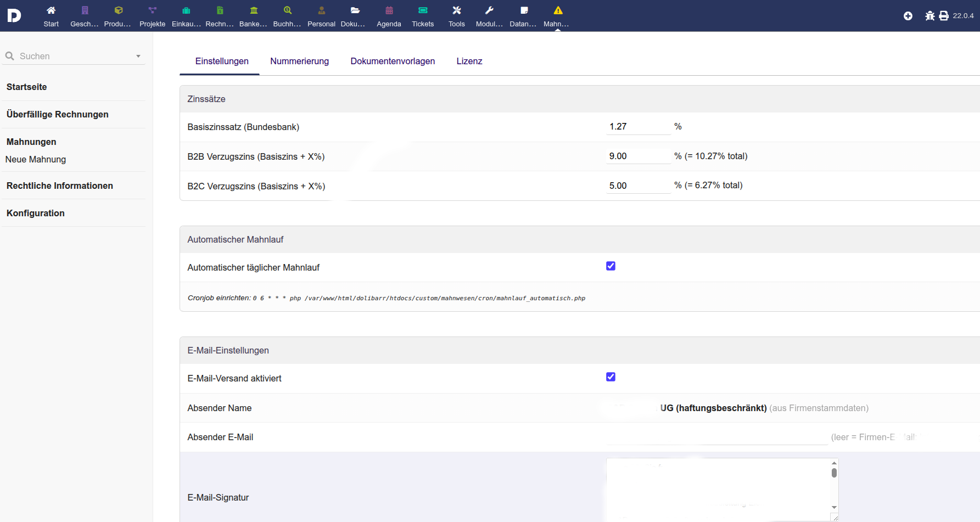Screen dimensions: 980x522
Task: Switch to the Dokumentenvorlagen tab
Action: [x=393, y=61]
